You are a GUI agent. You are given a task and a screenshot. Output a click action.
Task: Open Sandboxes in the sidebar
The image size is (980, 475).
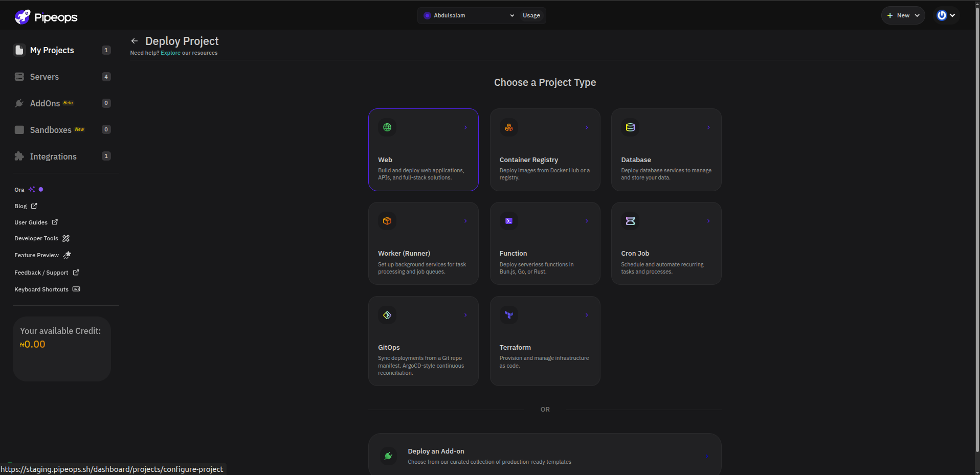[62, 130]
